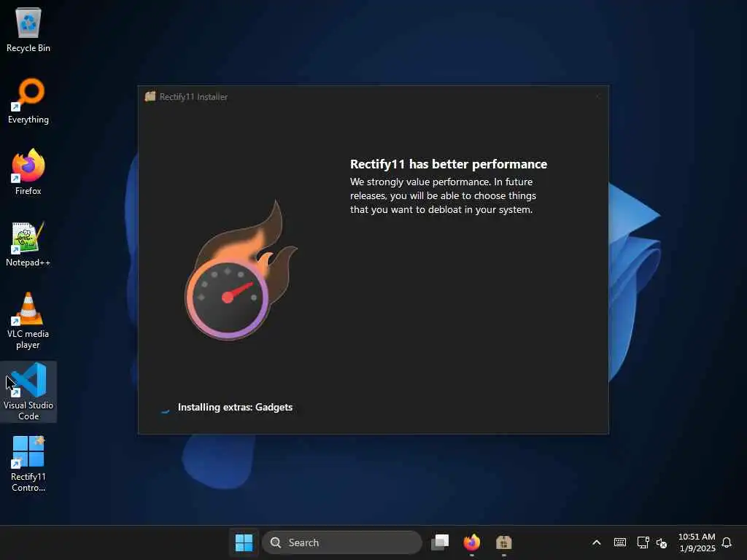Click the flaming speedometer performance illustration
This screenshot has width=747, height=560.
[241, 271]
